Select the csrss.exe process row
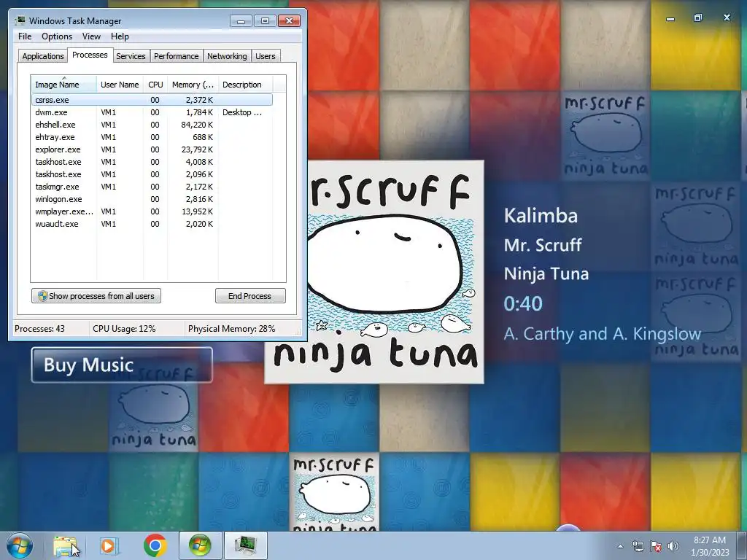This screenshot has width=747, height=560. [x=152, y=100]
